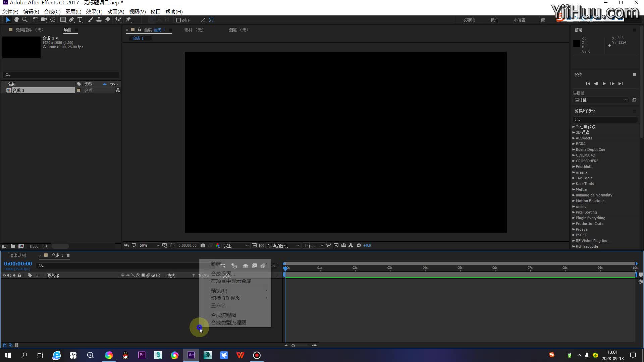Open the 合成(C) menu

pos(52,11)
